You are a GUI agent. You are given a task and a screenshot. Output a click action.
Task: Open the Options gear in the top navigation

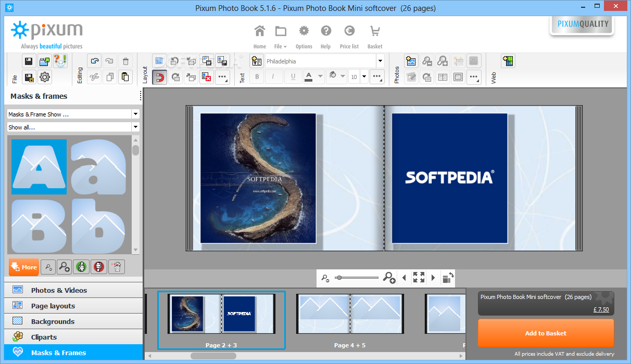point(304,36)
